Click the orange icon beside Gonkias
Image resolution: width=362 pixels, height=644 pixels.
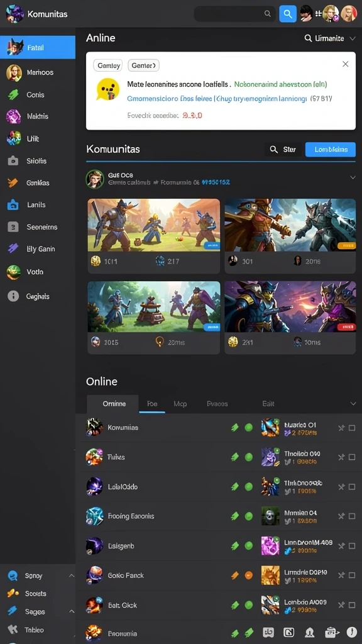13,183
